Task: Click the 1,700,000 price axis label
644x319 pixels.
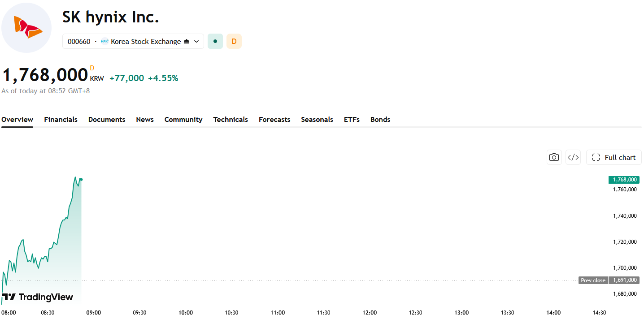Action: point(625,268)
